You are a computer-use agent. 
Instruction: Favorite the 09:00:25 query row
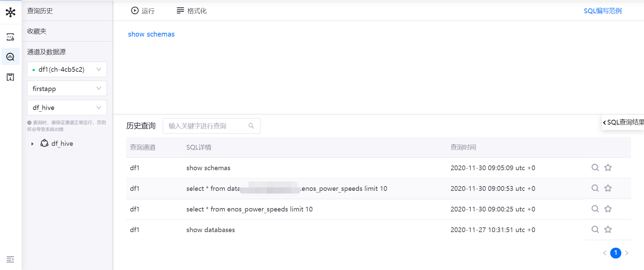608,209
